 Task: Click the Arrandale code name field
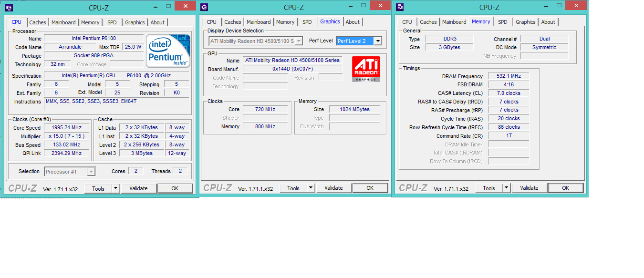70,47
